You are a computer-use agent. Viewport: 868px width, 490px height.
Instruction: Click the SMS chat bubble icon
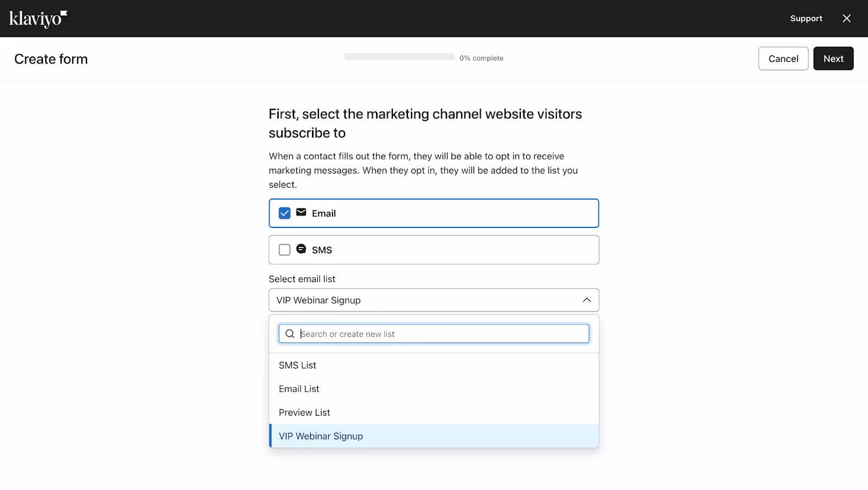pos(301,249)
